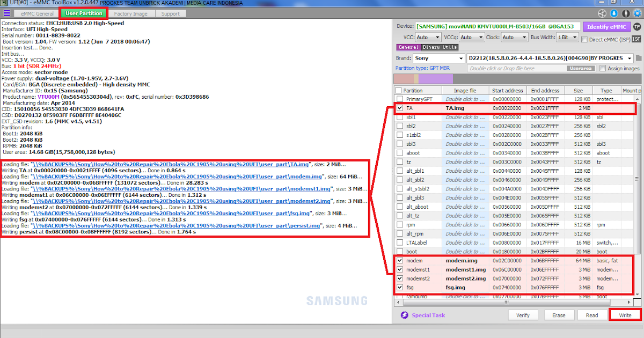Check the tz partition checkbox
Image resolution: width=644 pixels, height=338 pixels.
click(x=399, y=161)
